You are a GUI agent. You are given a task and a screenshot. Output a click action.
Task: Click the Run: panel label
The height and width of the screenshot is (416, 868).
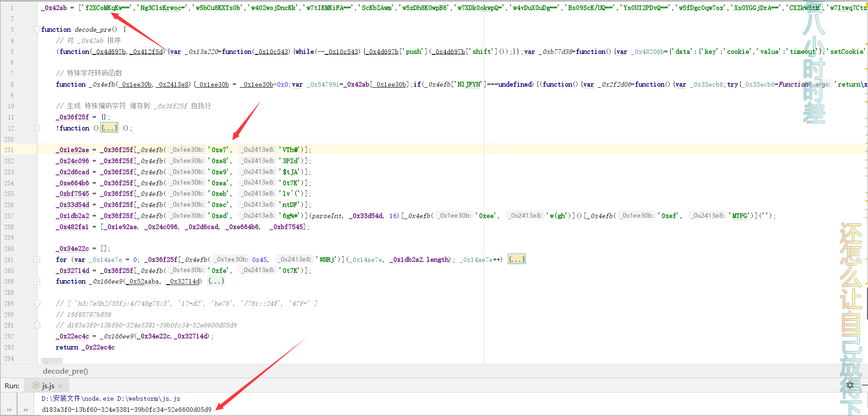pos(12,386)
